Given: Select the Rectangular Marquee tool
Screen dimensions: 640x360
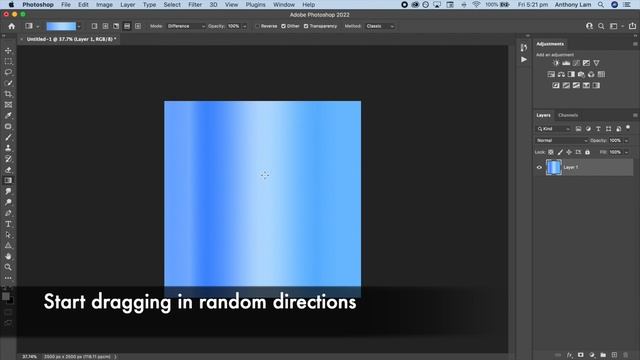Looking at the screenshot, I should pyautogui.click(x=8, y=62).
